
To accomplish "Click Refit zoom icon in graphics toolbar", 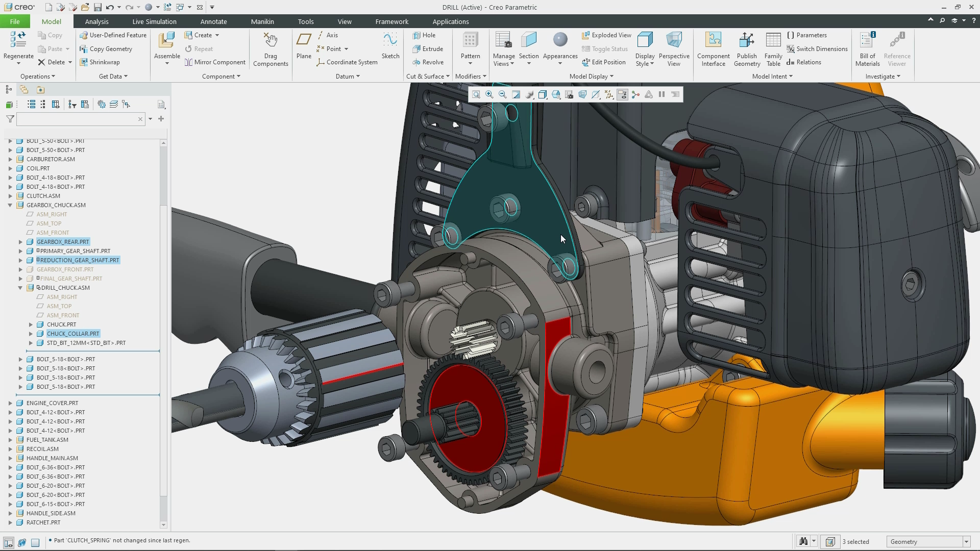I will (x=476, y=94).
